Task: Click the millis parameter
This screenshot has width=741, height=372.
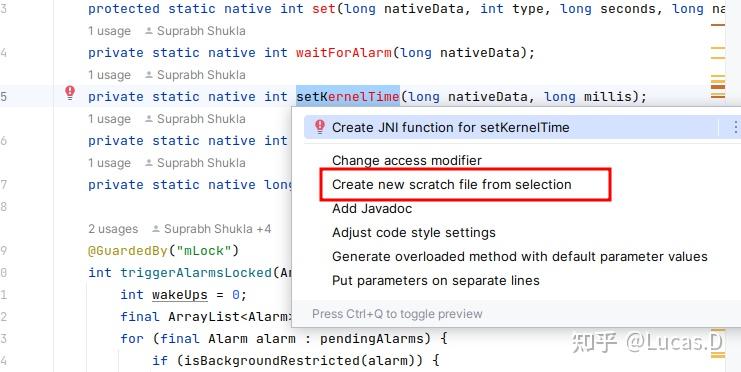Action: (608, 96)
